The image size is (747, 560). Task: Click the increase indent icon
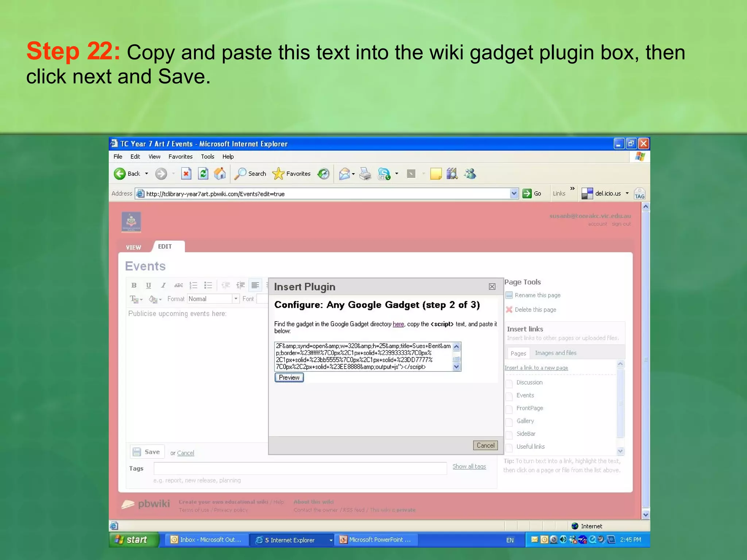pos(240,285)
